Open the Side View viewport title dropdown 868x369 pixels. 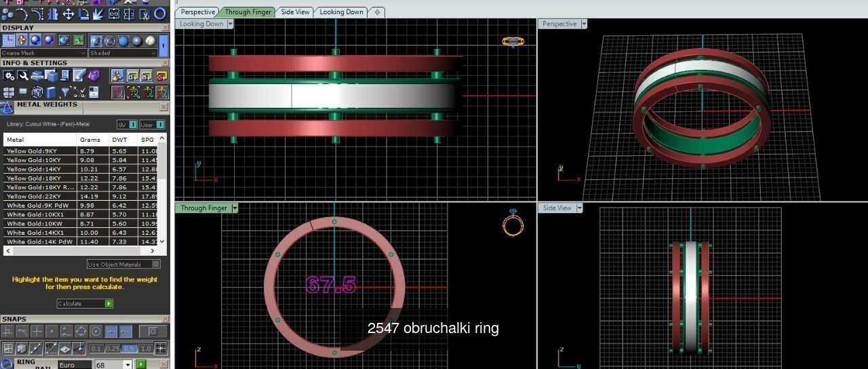coord(578,208)
